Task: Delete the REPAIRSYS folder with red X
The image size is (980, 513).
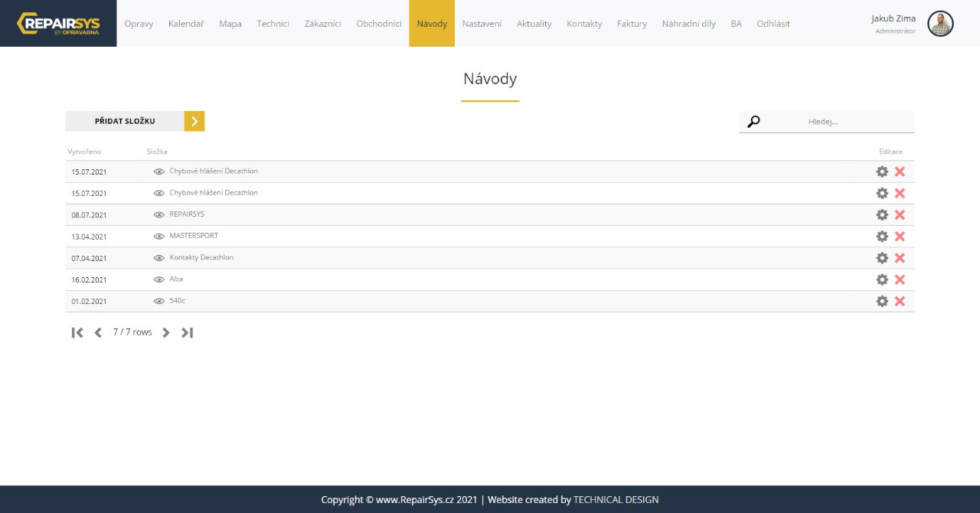Action: point(900,215)
